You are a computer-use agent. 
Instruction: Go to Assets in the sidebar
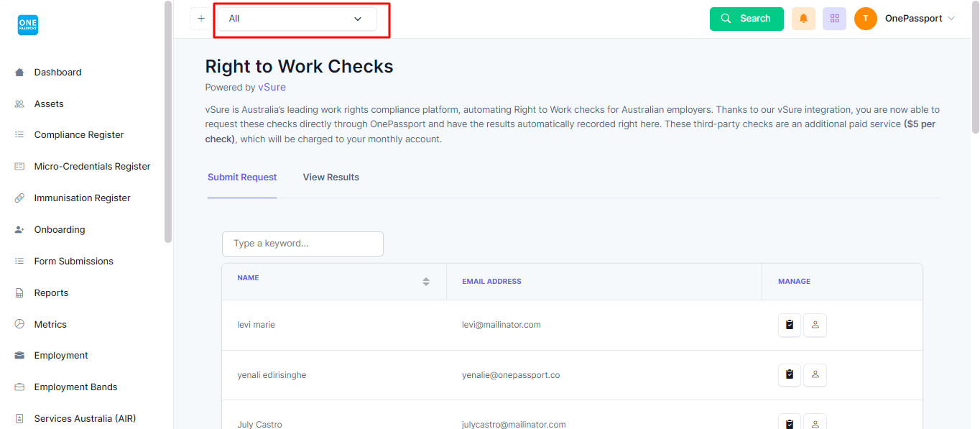tap(49, 103)
